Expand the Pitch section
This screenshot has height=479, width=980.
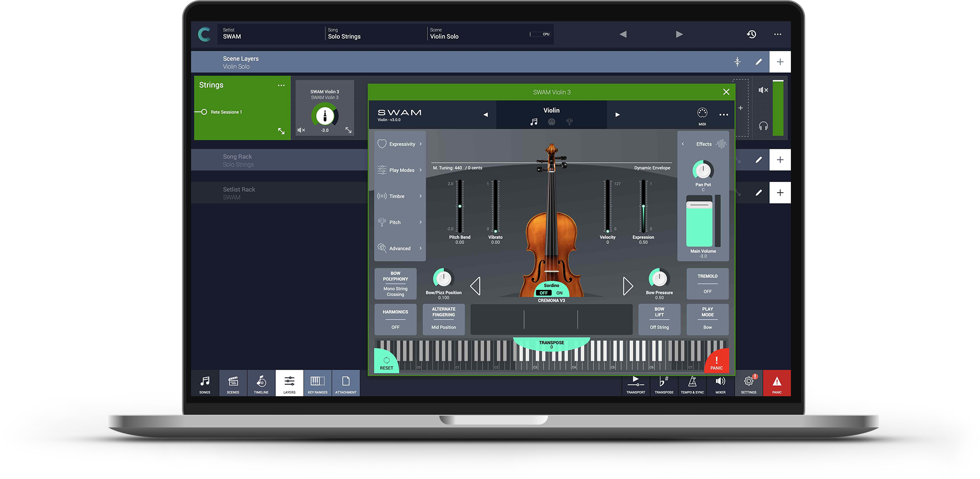tap(400, 222)
